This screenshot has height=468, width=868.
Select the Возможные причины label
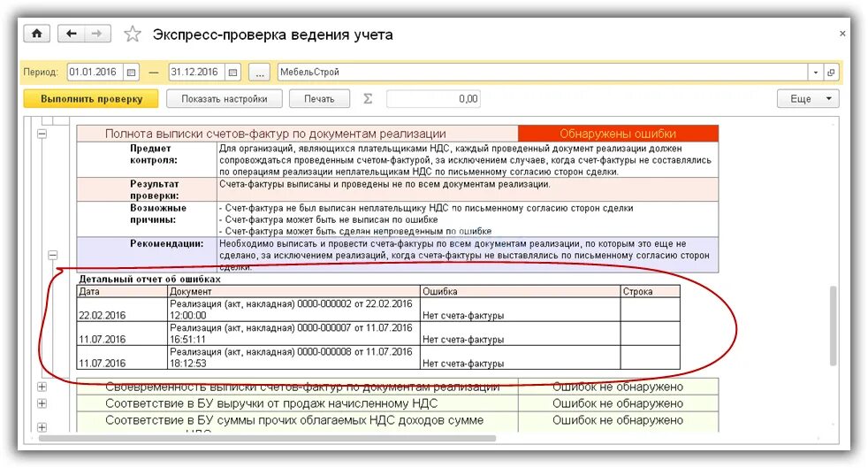(x=157, y=214)
